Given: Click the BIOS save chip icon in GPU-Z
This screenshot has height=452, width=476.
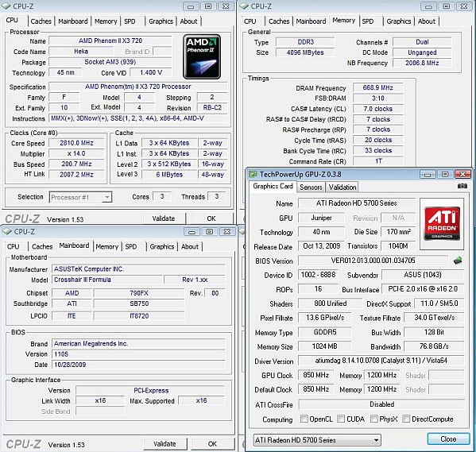Looking at the screenshot, I should [458, 260].
